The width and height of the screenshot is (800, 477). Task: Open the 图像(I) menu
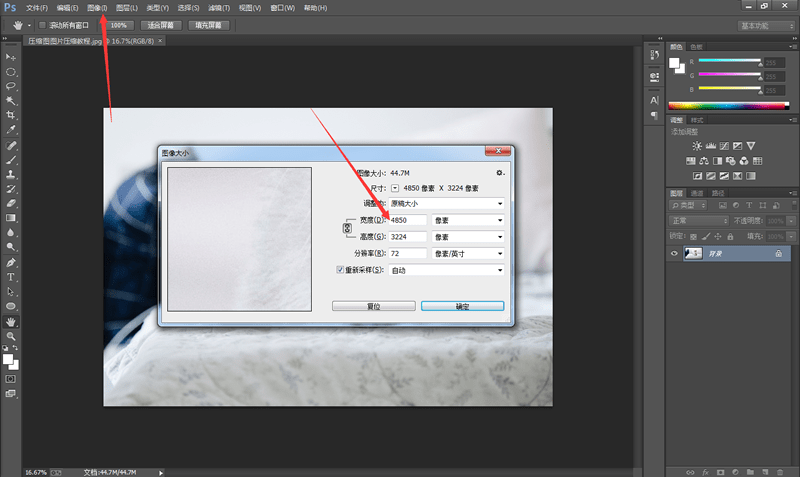pos(97,8)
